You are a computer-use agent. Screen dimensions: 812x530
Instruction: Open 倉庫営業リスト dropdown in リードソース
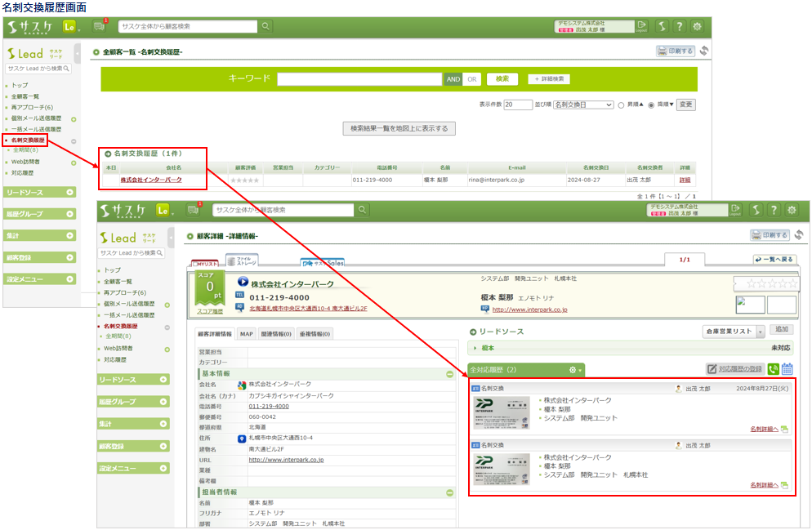click(734, 332)
